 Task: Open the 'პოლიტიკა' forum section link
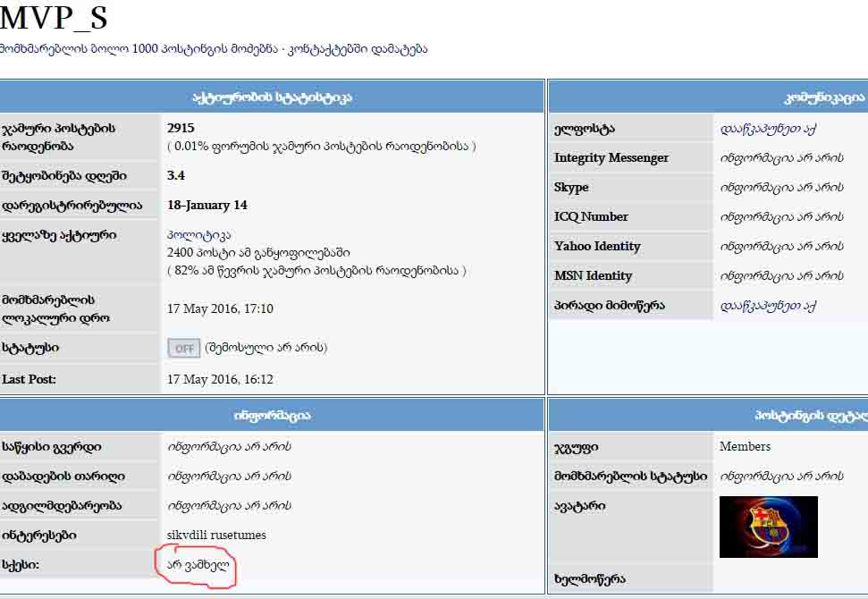tap(198, 235)
